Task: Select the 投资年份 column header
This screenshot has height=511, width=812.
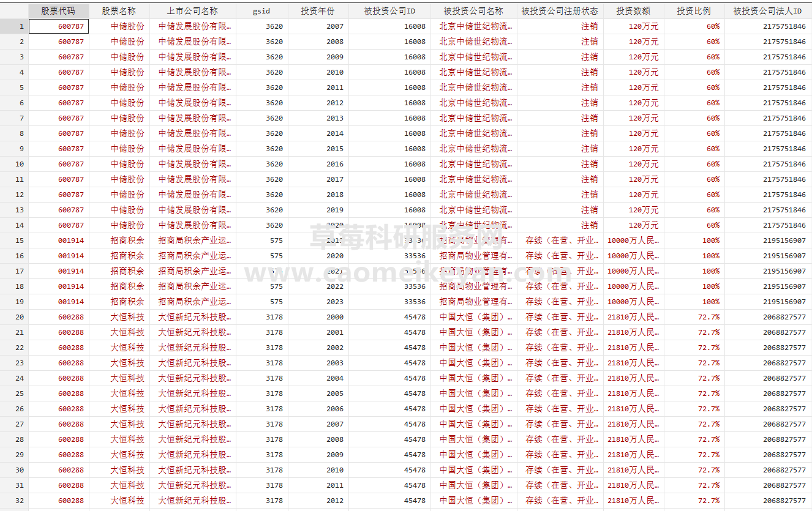Action: coord(318,11)
